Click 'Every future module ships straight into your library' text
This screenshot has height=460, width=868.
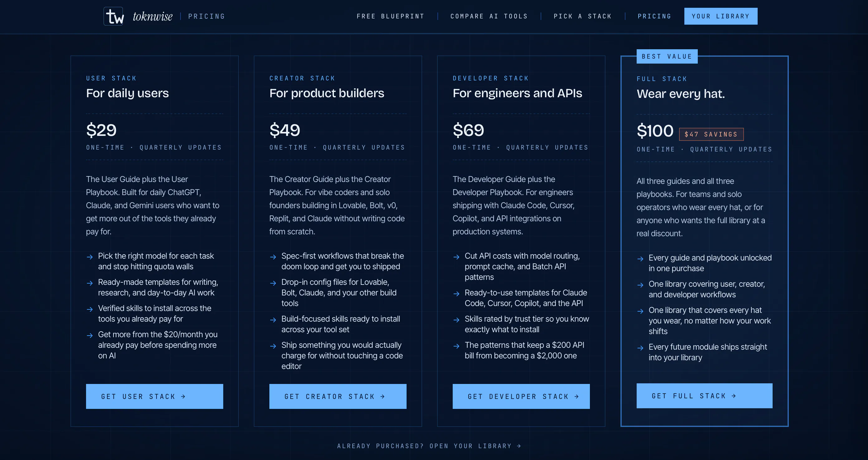[x=708, y=352]
